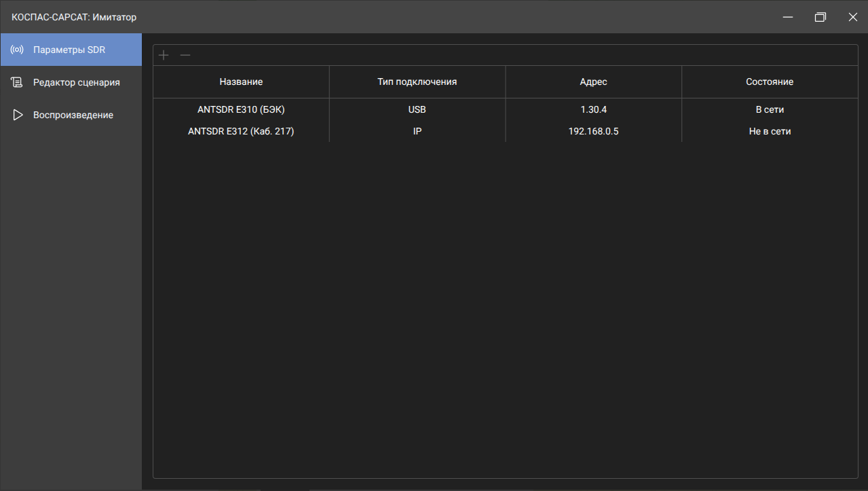Viewport: 868px width, 491px height.
Task: Select the ANTSDR E312 (Каб. 217) name cell
Action: coord(241,131)
